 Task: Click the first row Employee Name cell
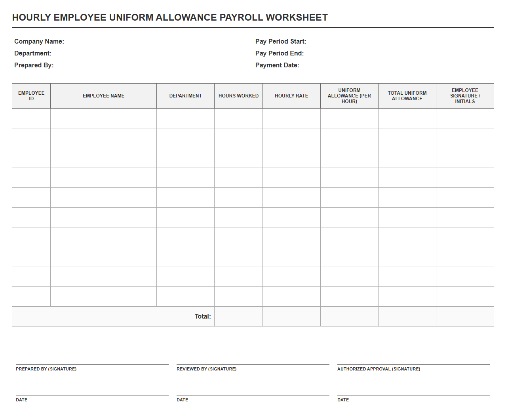click(x=104, y=118)
